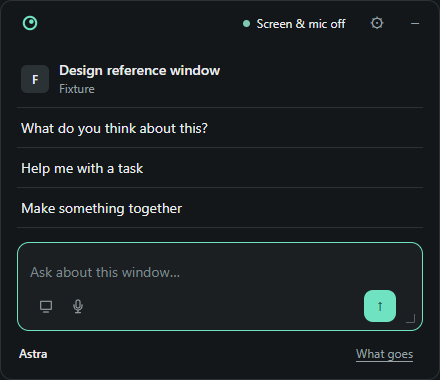Click the Astra label in footer
440x380 pixels.
click(33, 354)
